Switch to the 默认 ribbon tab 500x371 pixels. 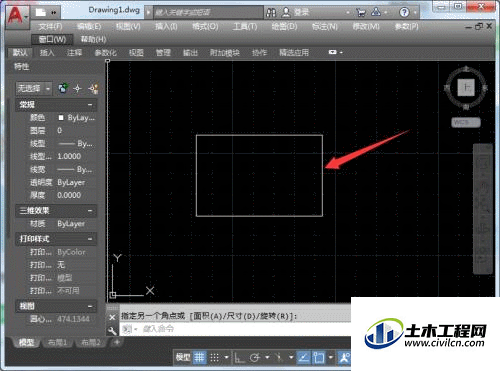coord(20,53)
